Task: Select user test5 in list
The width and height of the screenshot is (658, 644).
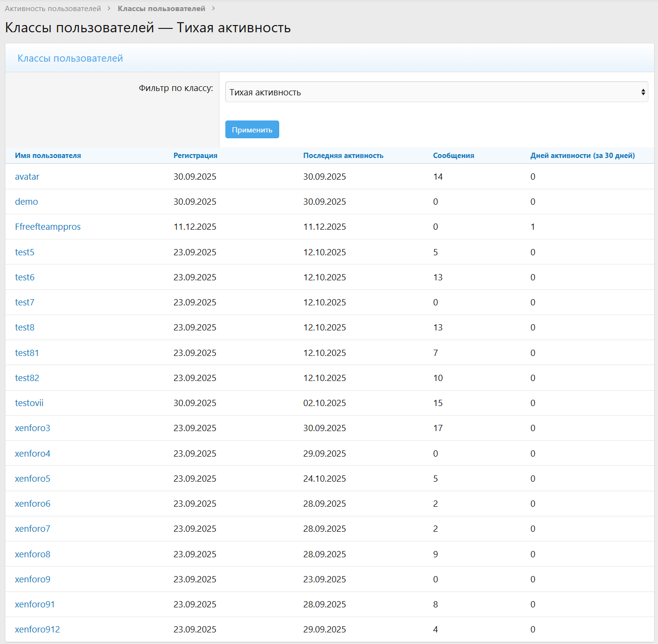Action: tap(25, 252)
